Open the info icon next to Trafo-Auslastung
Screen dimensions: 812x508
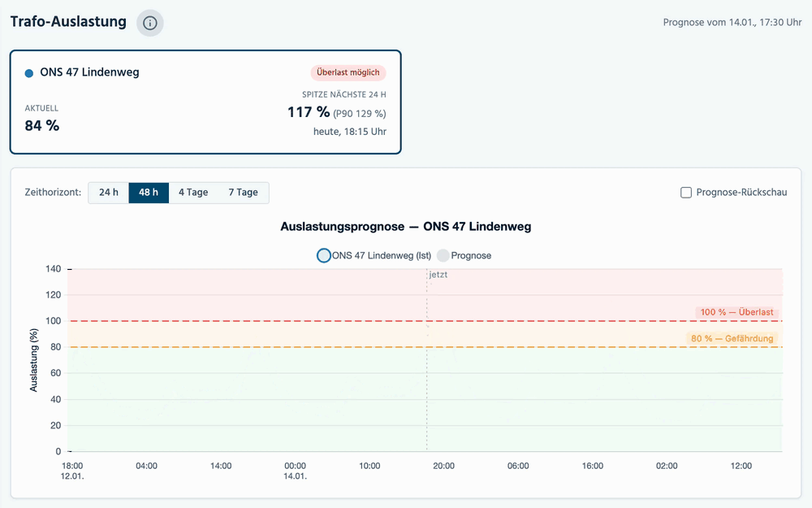click(150, 23)
